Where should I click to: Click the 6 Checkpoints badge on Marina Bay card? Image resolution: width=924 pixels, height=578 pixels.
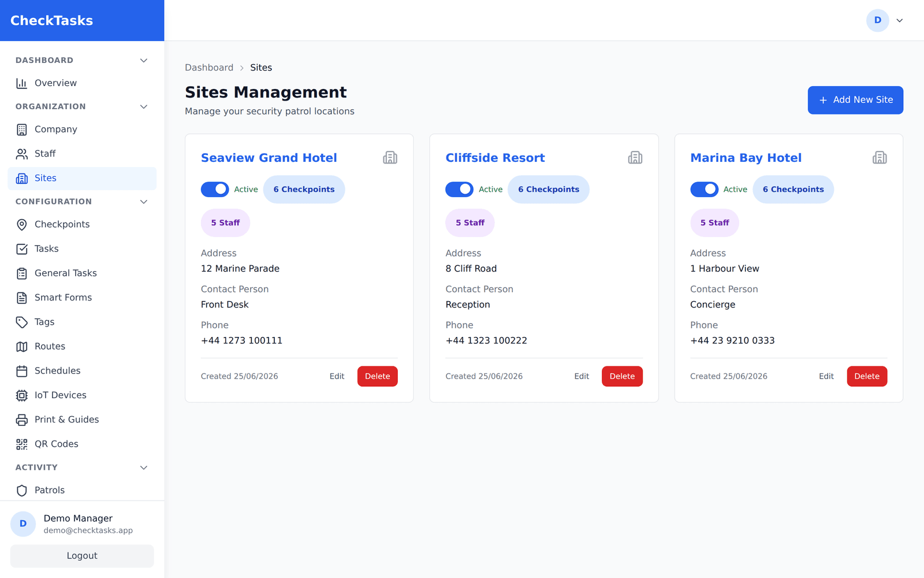pos(793,190)
